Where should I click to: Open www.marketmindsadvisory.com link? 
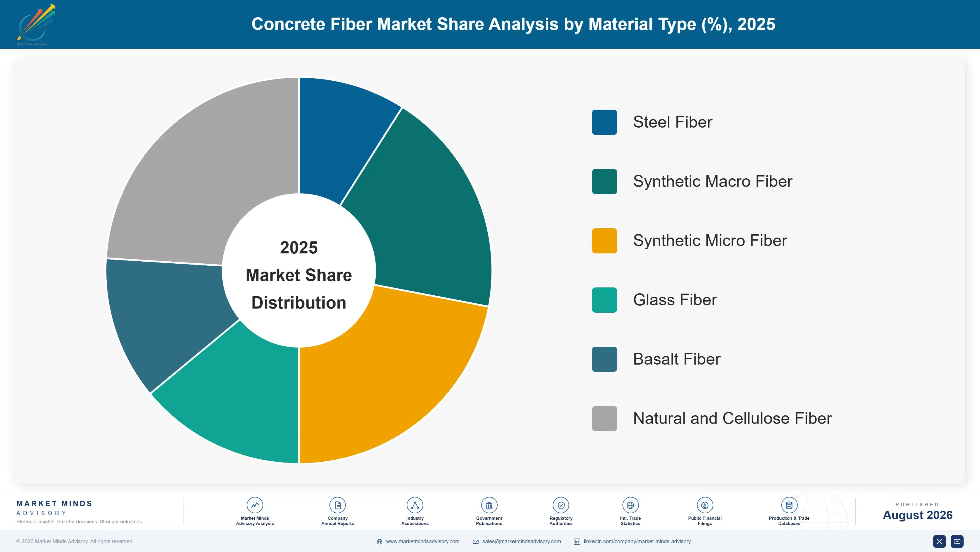[x=423, y=541]
